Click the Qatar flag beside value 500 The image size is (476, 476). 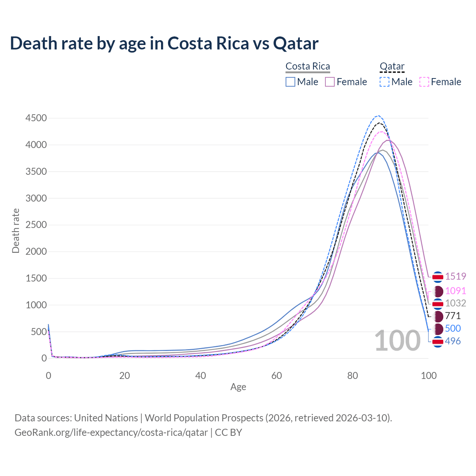click(438, 329)
